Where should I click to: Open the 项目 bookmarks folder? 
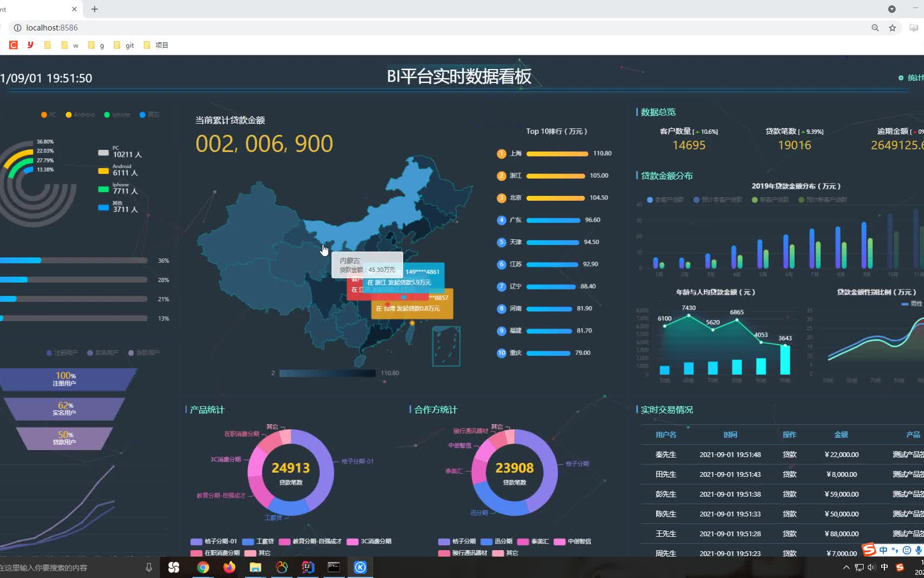pos(156,45)
